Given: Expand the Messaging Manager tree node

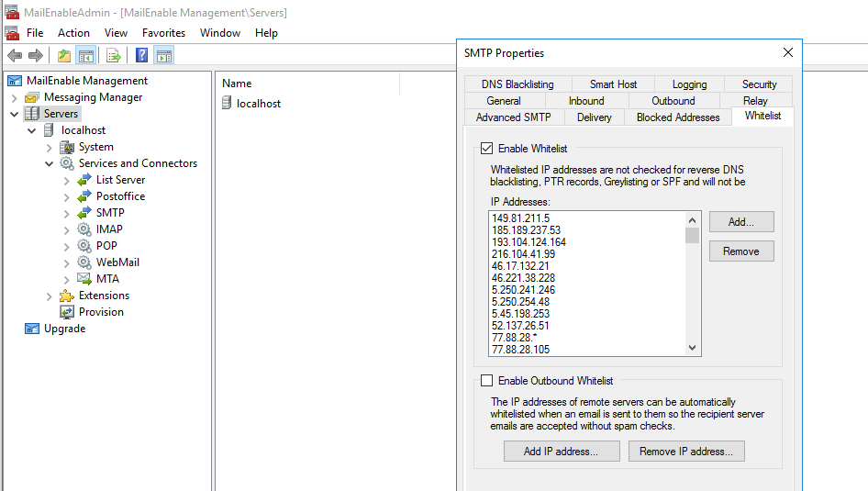Looking at the screenshot, I should (x=15, y=97).
